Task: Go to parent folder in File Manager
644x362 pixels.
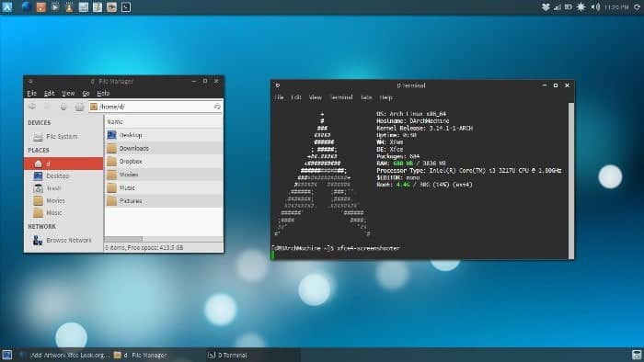Action: [x=63, y=107]
